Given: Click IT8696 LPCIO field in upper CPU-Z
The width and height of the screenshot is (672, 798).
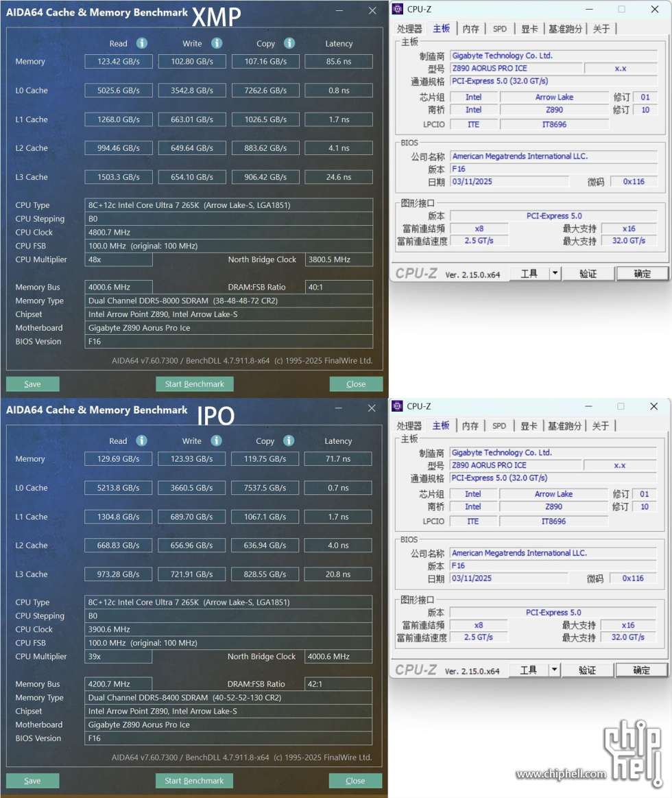Looking at the screenshot, I should coord(555,124).
